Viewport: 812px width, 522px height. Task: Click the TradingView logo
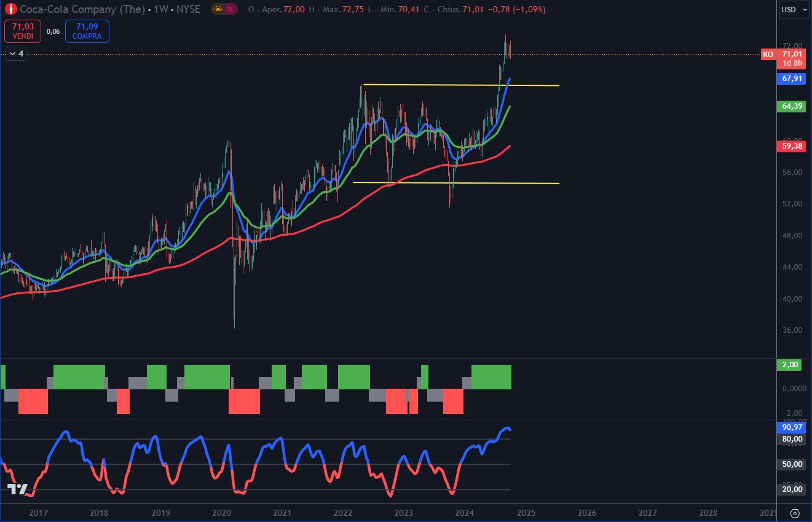[18, 489]
